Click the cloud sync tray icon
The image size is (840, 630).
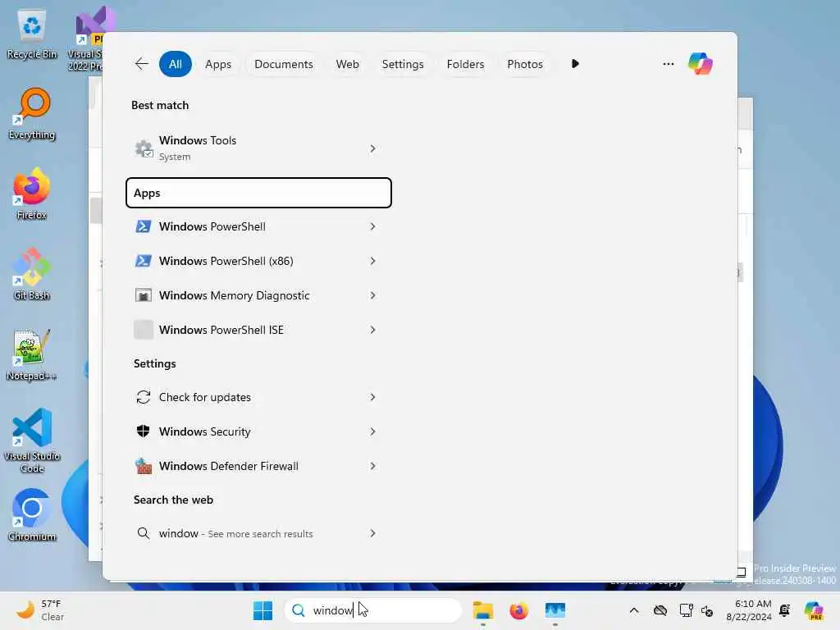pyautogui.click(x=660, y=610)
